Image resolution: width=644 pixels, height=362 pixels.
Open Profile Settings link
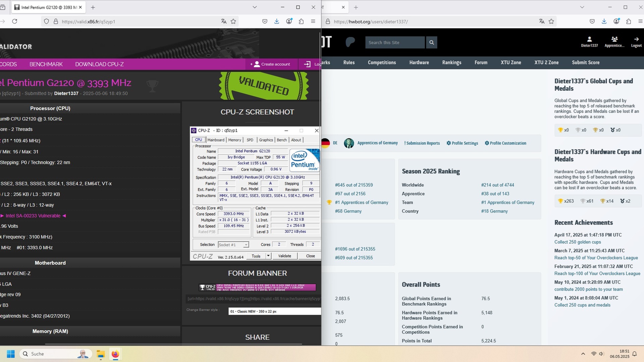click(x=462, y=143)
